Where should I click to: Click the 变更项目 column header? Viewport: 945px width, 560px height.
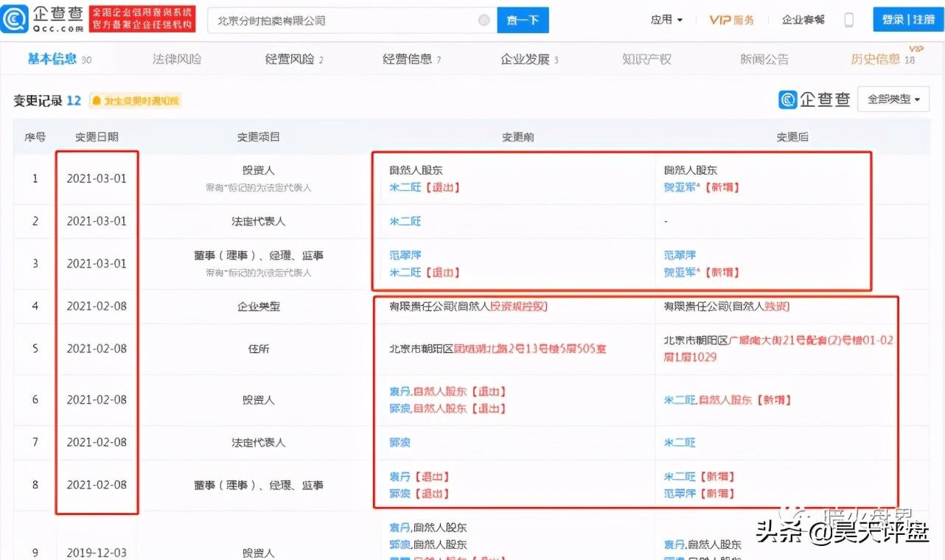[258, 137]
